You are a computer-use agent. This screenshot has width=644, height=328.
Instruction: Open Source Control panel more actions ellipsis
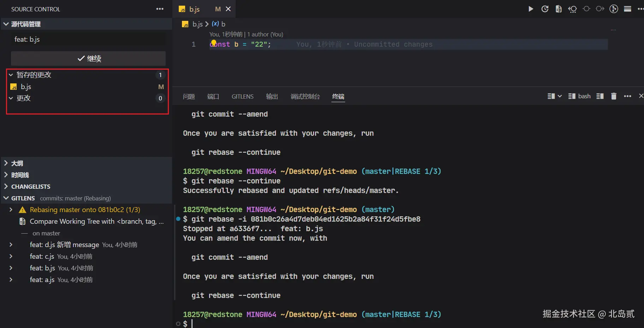pyautogui.click(x=160, y=9)
